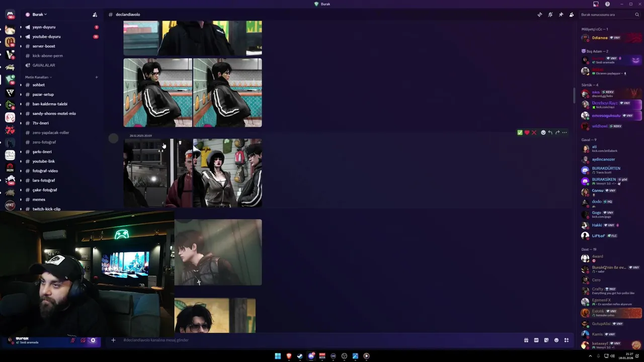Open Discord direct messages home icon

[10, 15]
